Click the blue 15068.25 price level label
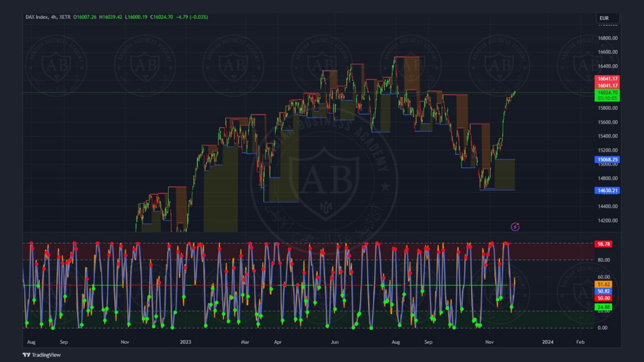 (607, 160)
